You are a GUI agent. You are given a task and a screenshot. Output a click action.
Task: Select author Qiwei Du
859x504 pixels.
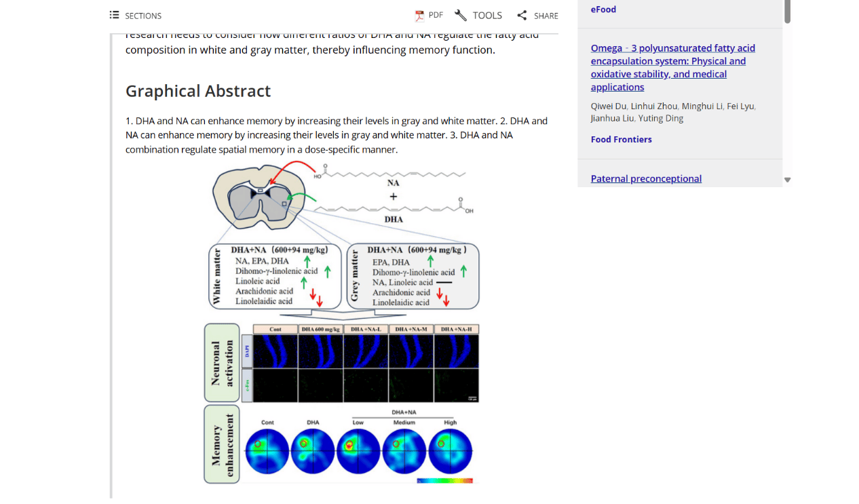609,106
